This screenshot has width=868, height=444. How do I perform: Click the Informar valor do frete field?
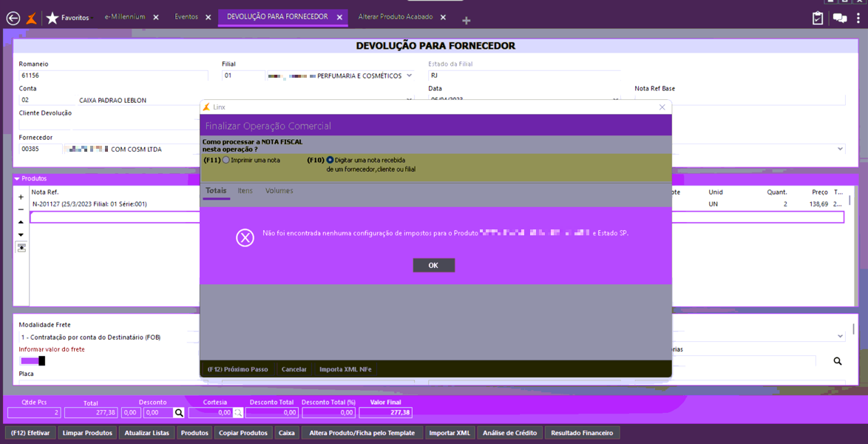click(33, 361)
